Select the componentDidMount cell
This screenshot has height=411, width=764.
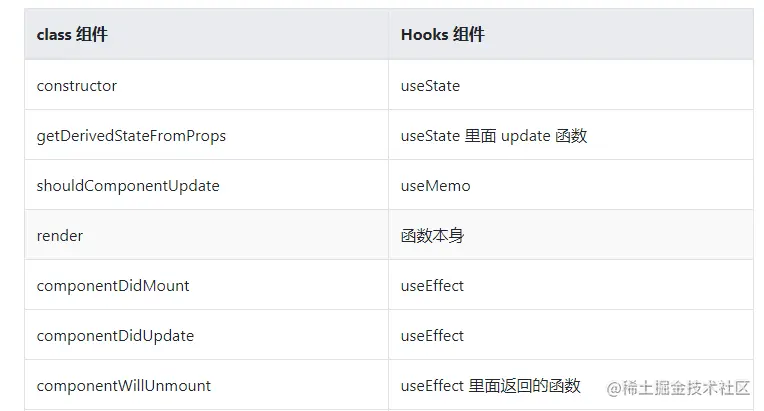pos(113,286)
